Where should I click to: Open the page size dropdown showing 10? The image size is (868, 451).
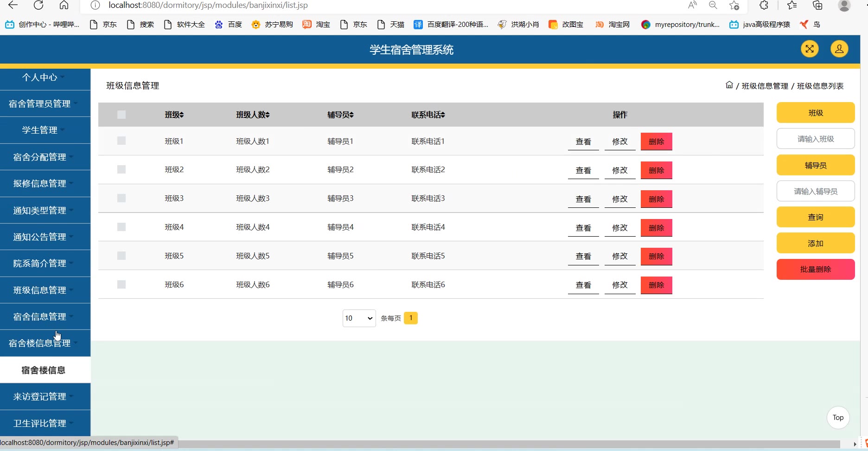click(x=359, y=318)
